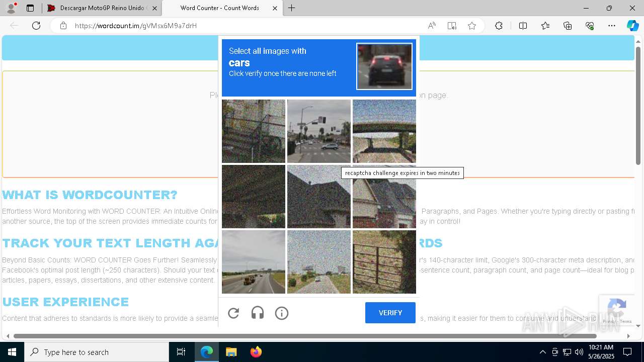Open File Explorer from taskbar

pos(231,352)
